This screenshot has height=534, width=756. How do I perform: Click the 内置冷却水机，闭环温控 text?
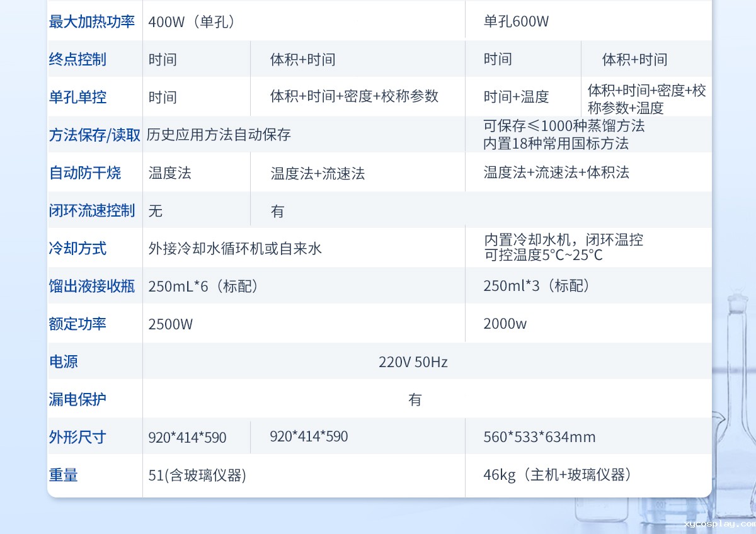click(x=563, y=240)
